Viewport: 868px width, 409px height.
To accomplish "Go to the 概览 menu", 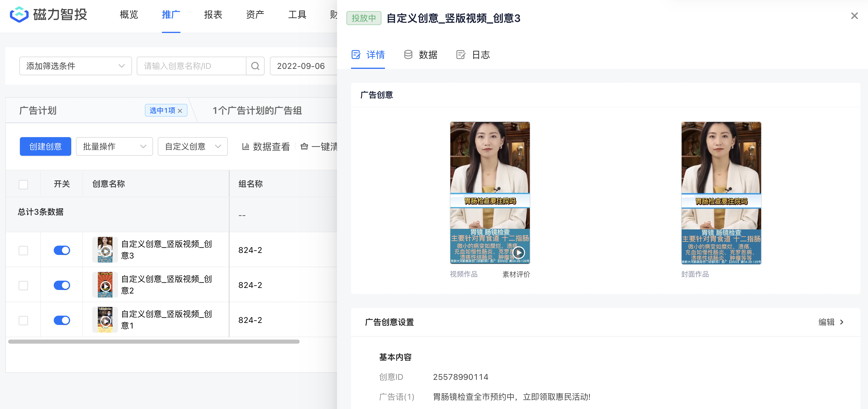I will click(x=129, y=15).
